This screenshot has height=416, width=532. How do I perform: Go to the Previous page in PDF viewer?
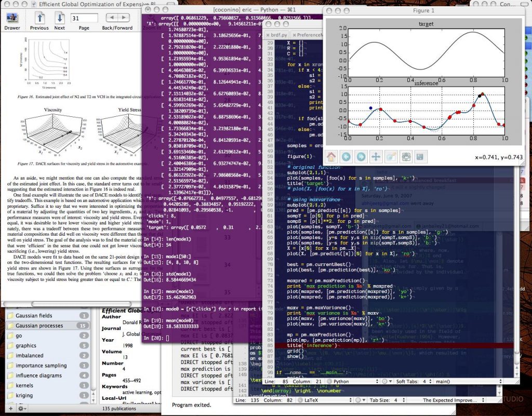tap(39, 21)
